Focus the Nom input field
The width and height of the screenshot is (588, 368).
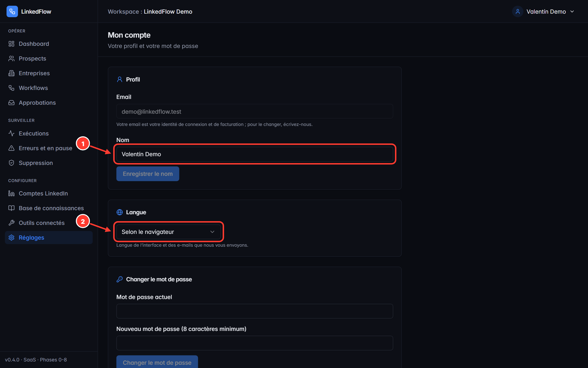tap(255, 154)
